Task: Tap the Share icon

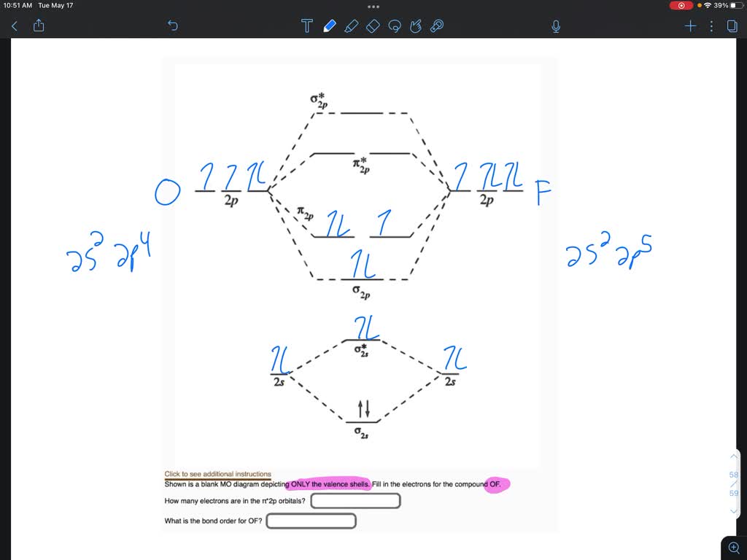Action: 38,25
